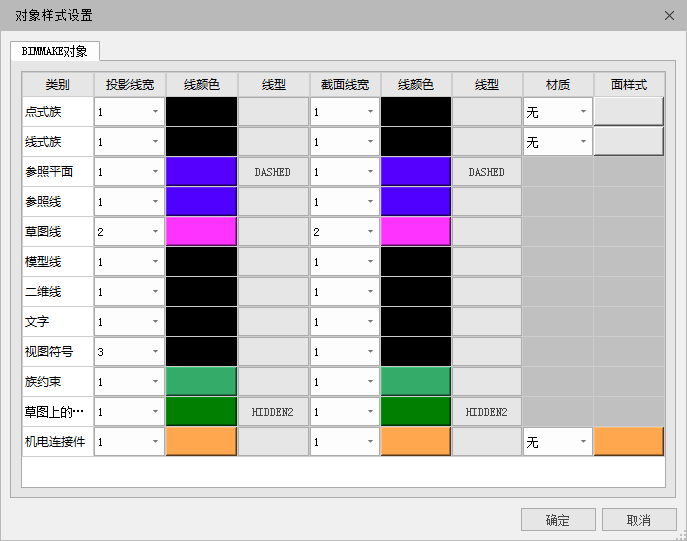The height and width of the screenshot is (541, 687).
Task: Select the 参照线 category row
Action: point(57,202)
